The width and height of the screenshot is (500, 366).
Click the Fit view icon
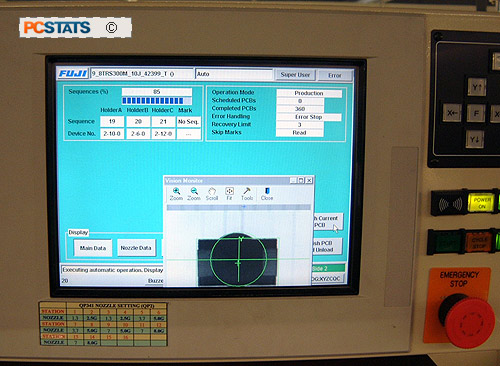(x=229, y=194)
